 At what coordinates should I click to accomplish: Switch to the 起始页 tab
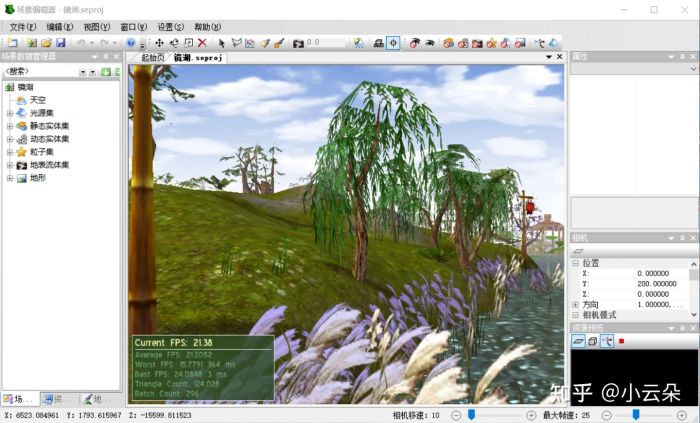(152, 58)
